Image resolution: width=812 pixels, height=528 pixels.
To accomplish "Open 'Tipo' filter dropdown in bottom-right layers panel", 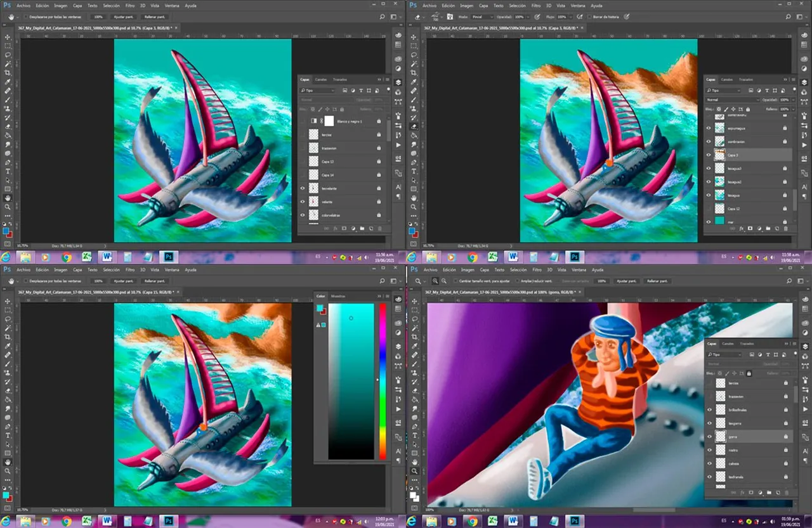I will pyautogui.click(x=723, y=354).
